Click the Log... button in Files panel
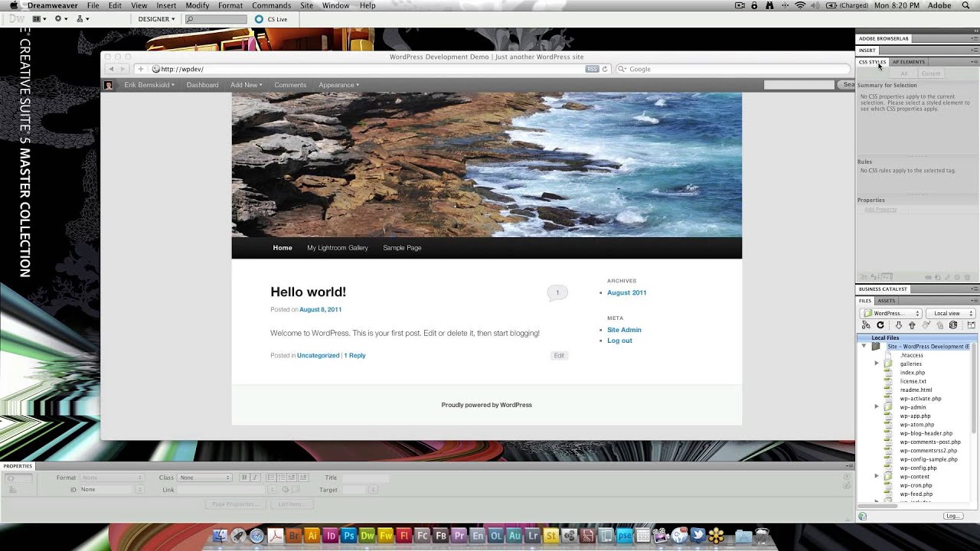The image size is (980, 551). [x=953, y=516]
